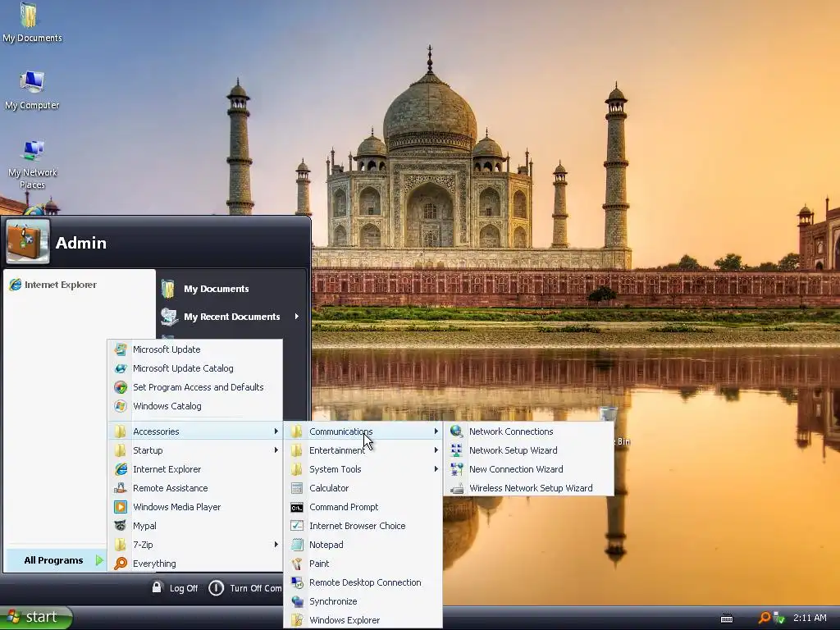Expand the 7-Zip submenu arrow

pyautogui.click(x=276, y=545)
